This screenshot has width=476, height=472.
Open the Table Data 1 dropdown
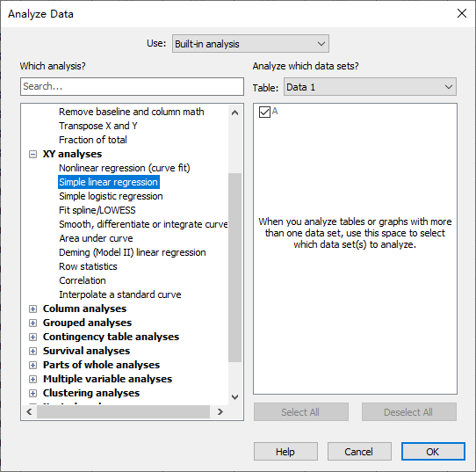click(370, 87)
